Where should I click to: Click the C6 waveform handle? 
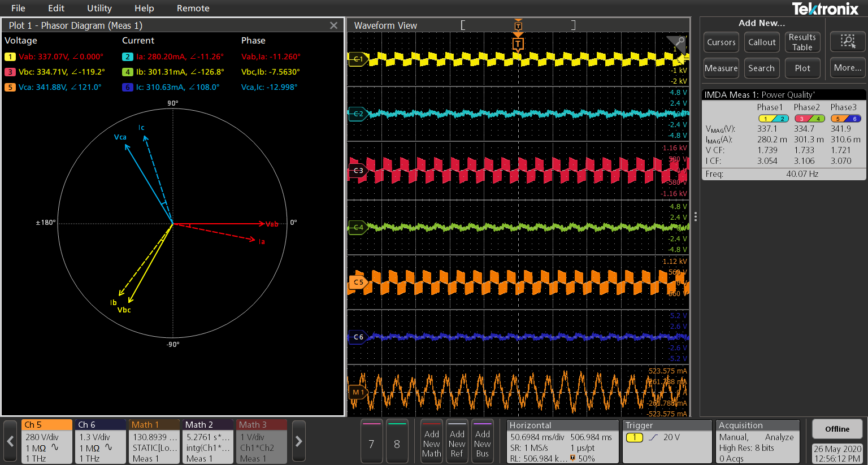pyautogui.click(x=358, y=337)
